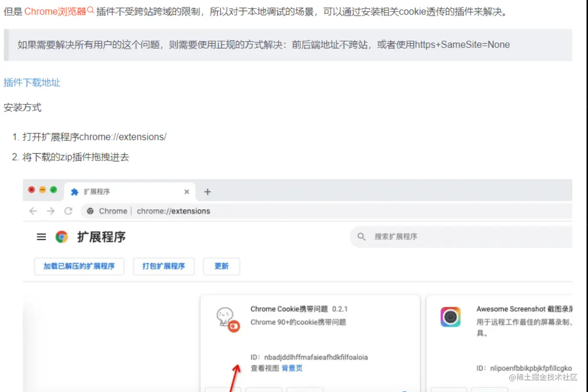Open the 背景页 link
This screenshot has width=588, height=392.
(x=292, y=368)
